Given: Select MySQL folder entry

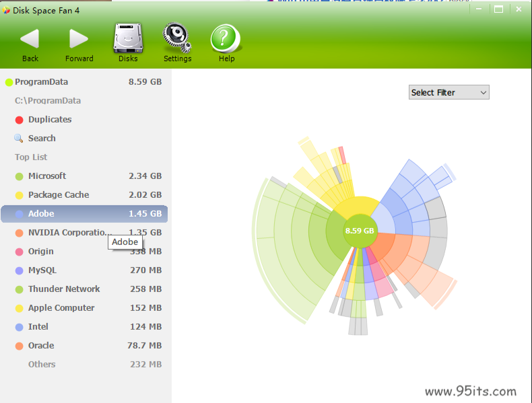Looking at the screenshot, I should (x=84, y=270).
